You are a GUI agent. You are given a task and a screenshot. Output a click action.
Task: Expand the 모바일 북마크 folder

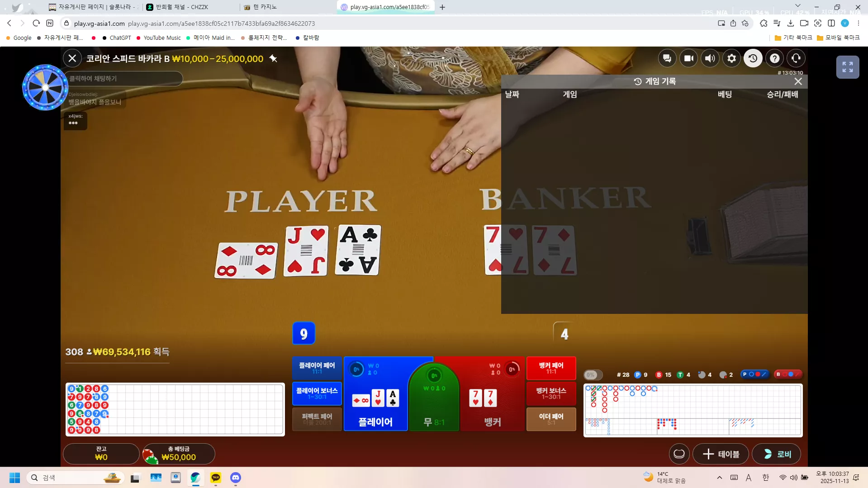[x=838, y=38]
